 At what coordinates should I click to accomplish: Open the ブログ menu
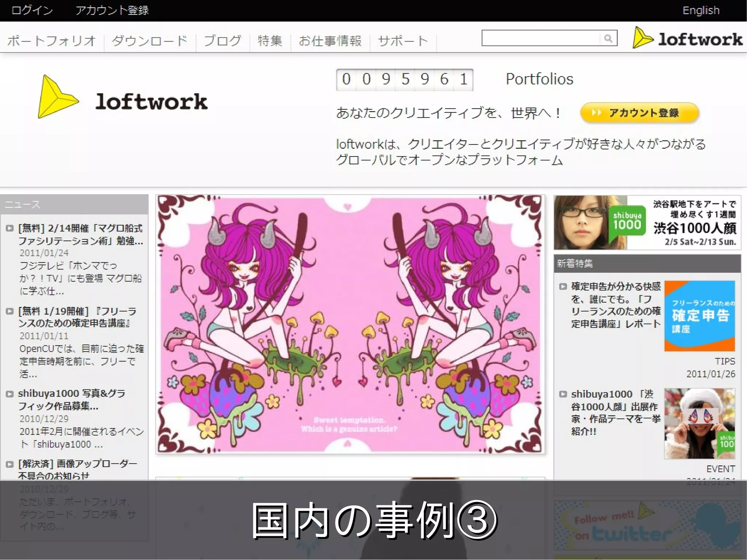(x=222, y=40)
